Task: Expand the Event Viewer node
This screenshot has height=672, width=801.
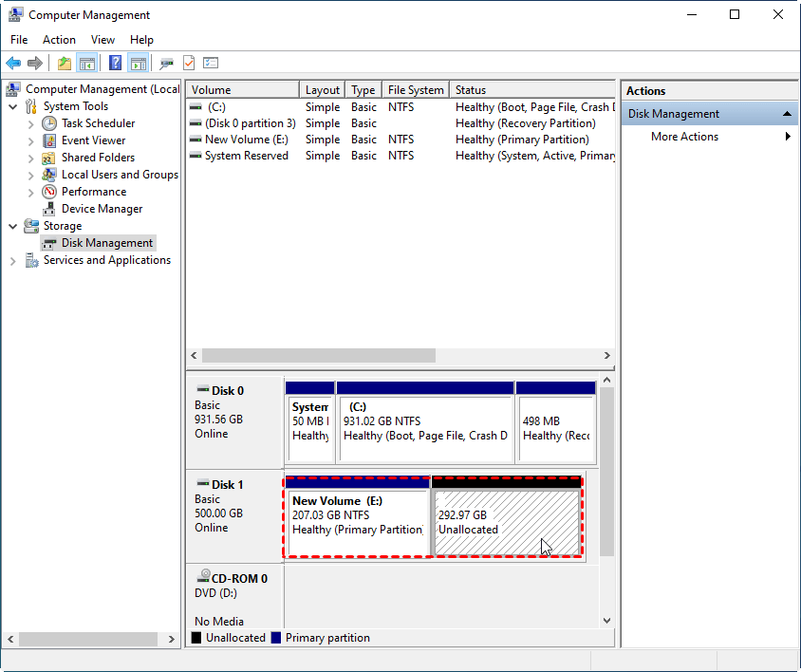Action: (30, 141)
